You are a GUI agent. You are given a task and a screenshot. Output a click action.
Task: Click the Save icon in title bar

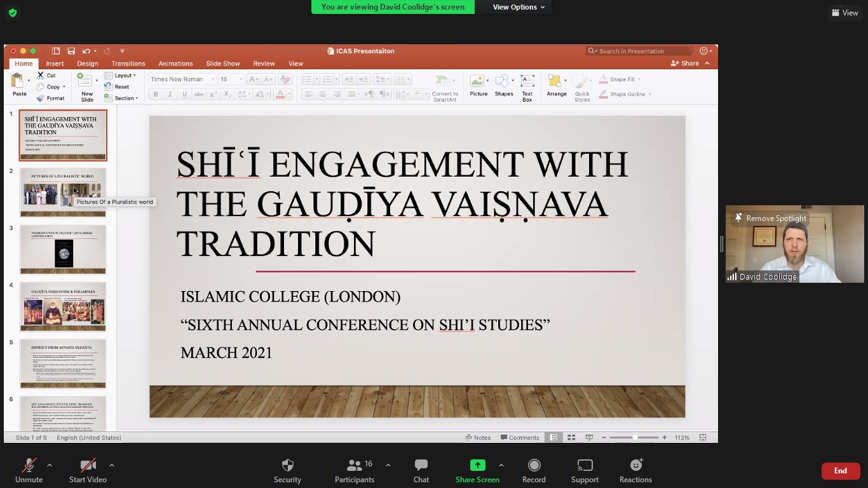click(x=71, y=51)
